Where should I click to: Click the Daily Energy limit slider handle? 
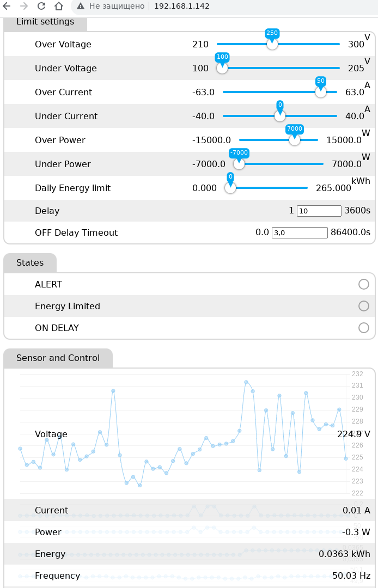click(230, 188)
